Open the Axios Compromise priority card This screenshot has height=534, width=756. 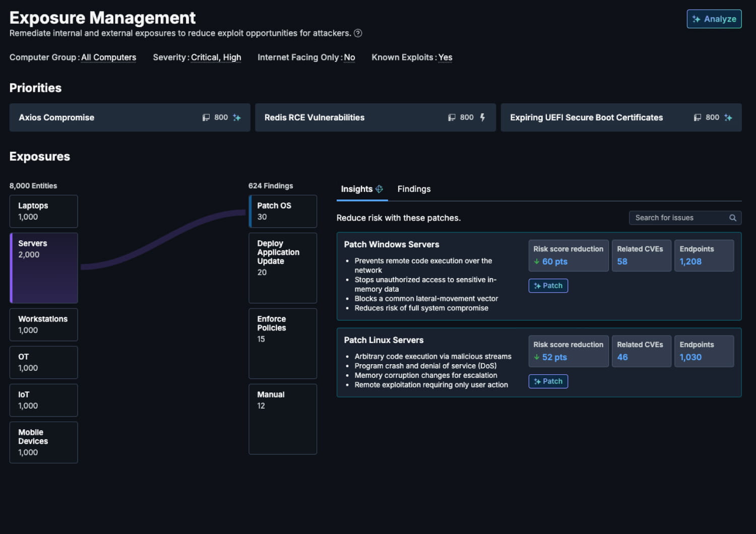pyautogui.click(x=130, y=117)
